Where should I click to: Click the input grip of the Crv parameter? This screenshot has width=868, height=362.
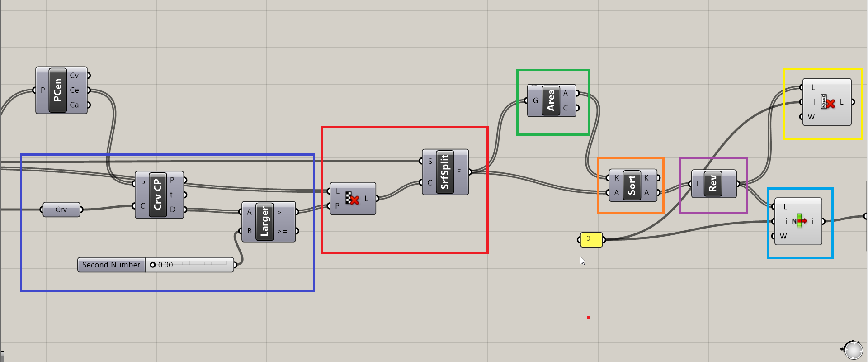(41, 210)
